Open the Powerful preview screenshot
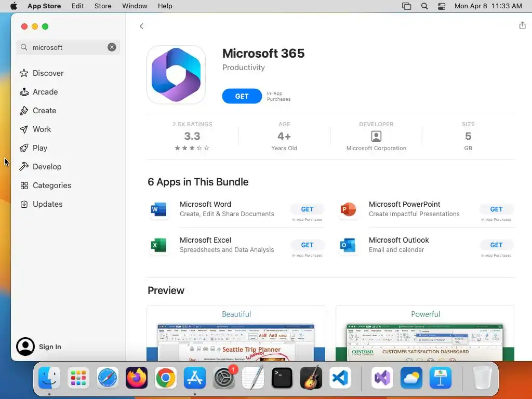This screenshot has width=532, height=399. coord(425,333)
